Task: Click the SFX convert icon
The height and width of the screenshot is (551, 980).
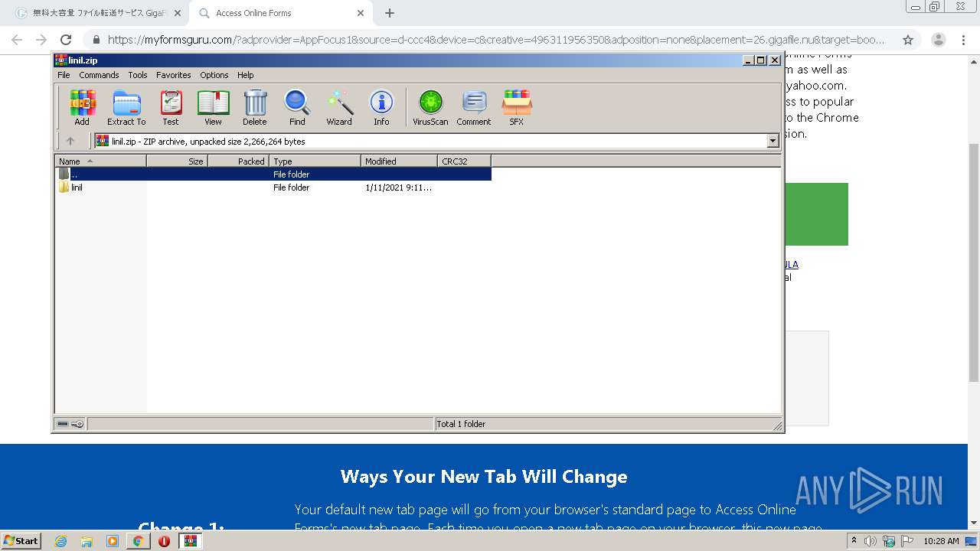Action: (517, 107)
